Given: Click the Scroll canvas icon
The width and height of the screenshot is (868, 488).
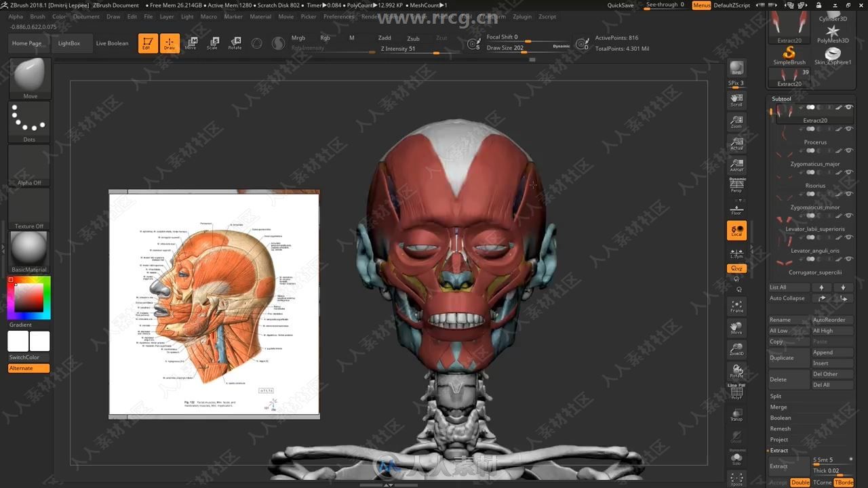Looking at the screenshot, I should click(736, 100).
